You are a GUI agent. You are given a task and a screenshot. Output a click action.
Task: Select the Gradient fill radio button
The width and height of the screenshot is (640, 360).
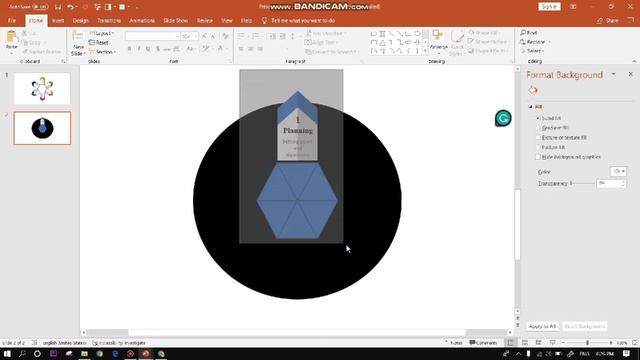[538, 128]
